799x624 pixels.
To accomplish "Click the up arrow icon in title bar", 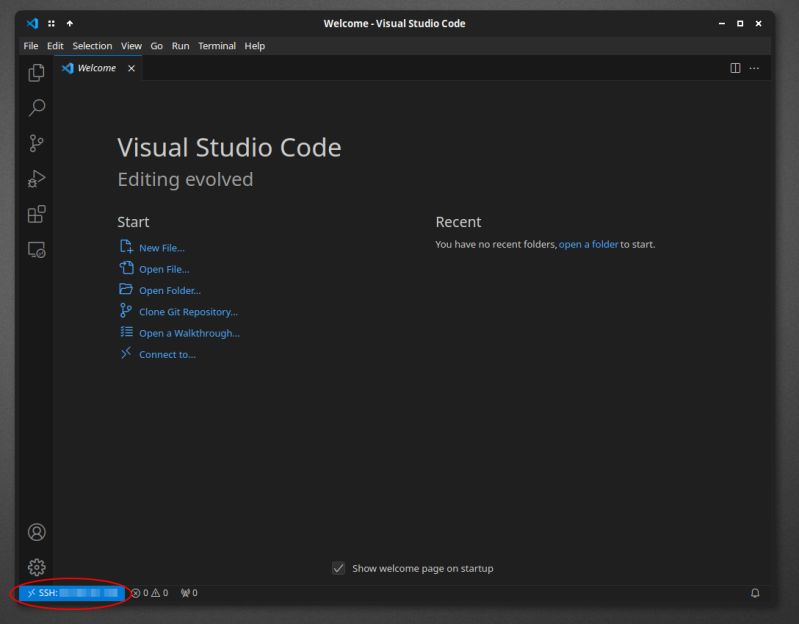I will [x=70, y=23].
